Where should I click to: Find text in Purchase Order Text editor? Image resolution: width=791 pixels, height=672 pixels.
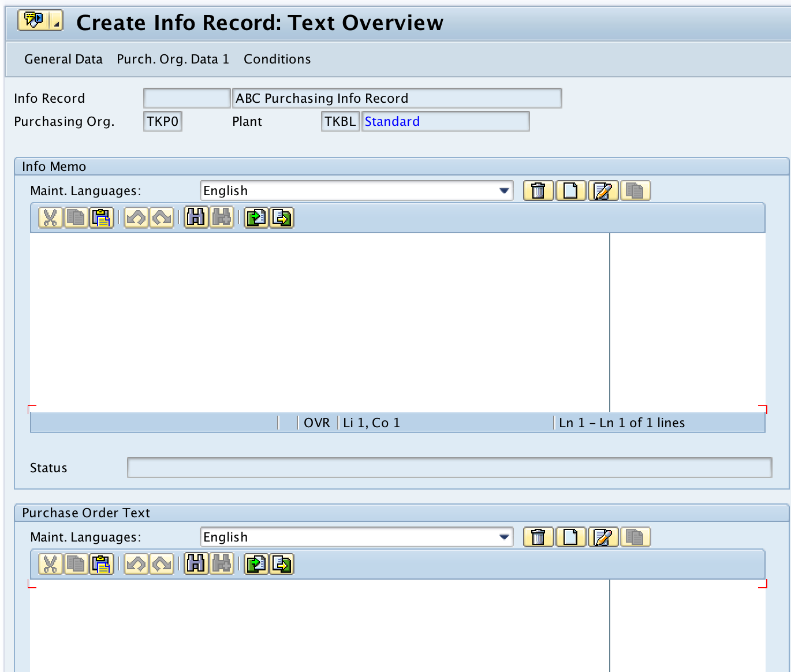(x=196, y=564)
